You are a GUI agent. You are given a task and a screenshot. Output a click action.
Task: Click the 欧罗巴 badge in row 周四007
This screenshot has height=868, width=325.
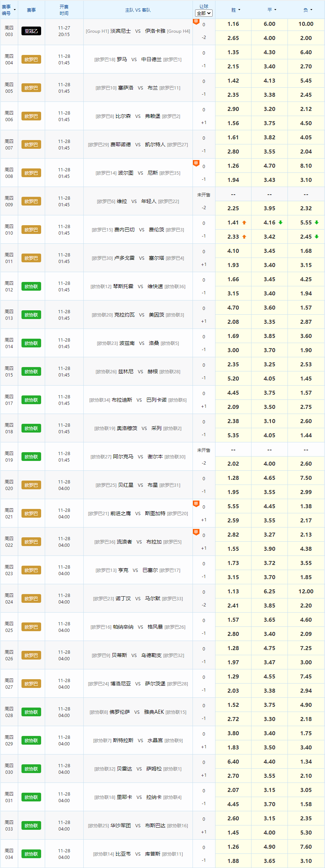pyautogui.click(x=31, y=144)
